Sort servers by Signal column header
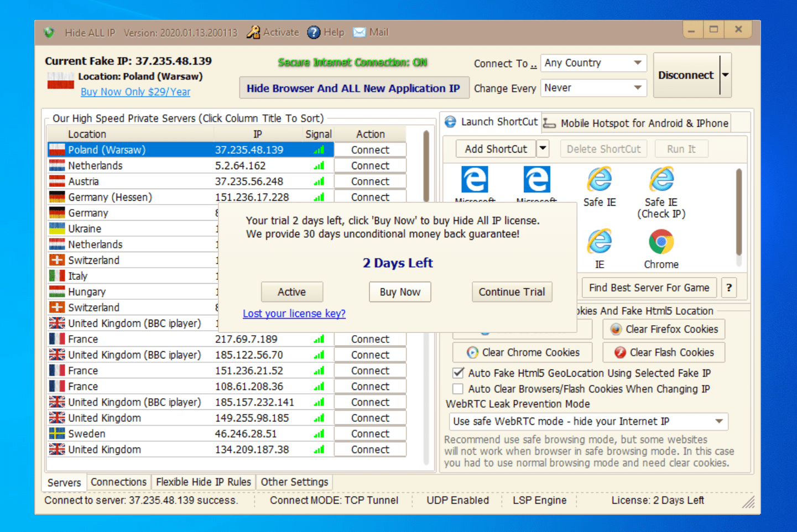This screenshot has height=532, width=797. coord(319,134)
